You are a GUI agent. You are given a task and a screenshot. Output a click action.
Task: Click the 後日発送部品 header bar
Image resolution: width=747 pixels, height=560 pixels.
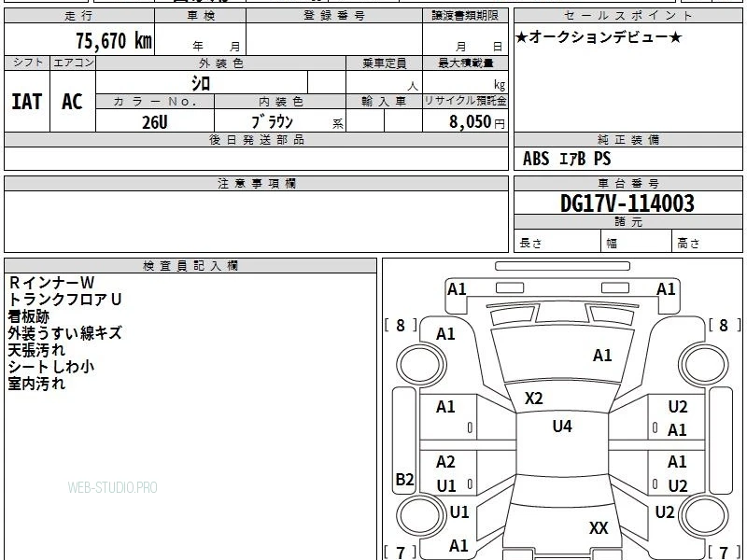(x=256, y=139)
